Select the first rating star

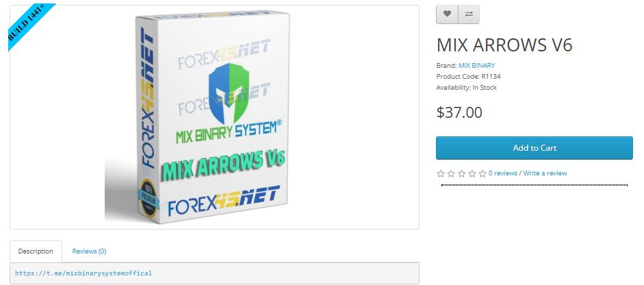pyautogui.click(x=441, y=173)
